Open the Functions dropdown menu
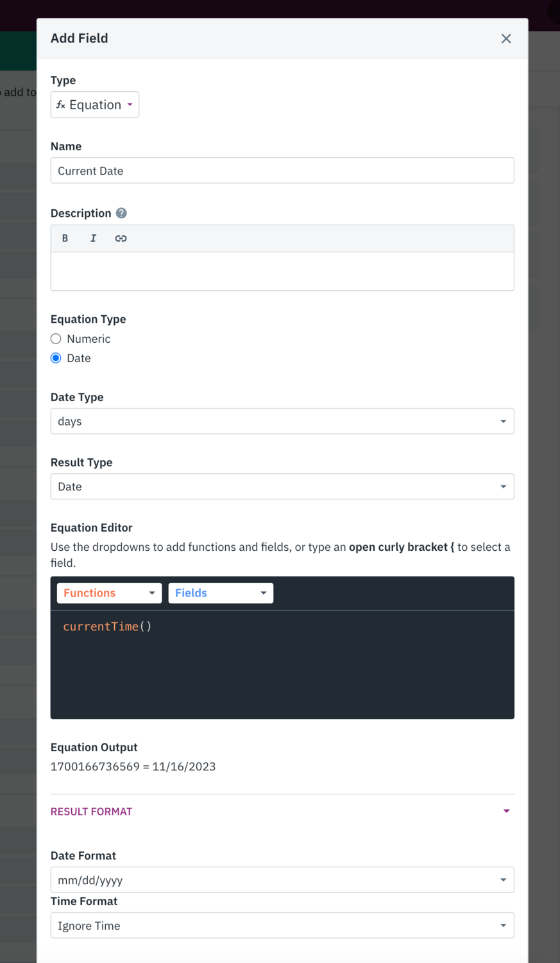This screenshot has width=560, height=963. tap(109, 593)
